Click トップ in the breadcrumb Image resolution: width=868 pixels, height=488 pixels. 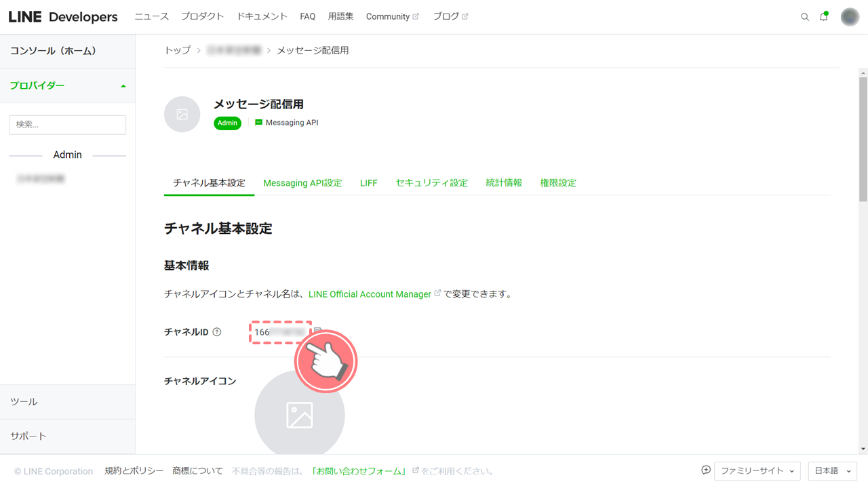pos(178,50)
